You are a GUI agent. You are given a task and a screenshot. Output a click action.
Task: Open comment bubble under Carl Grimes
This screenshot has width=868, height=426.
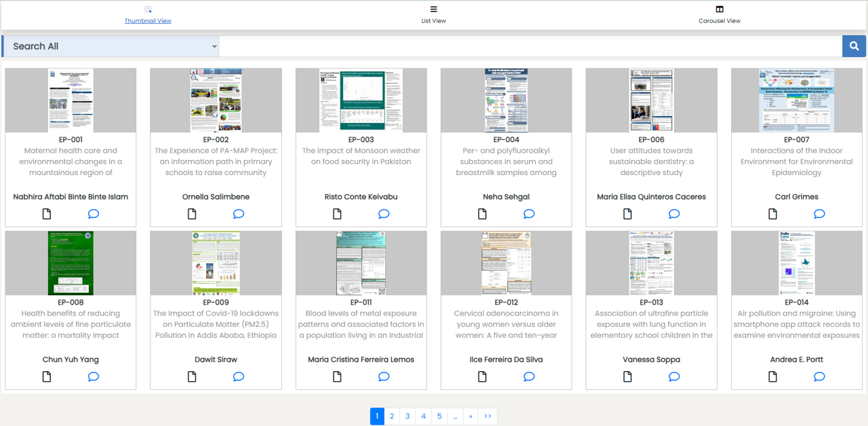click(x=819, y=214)
